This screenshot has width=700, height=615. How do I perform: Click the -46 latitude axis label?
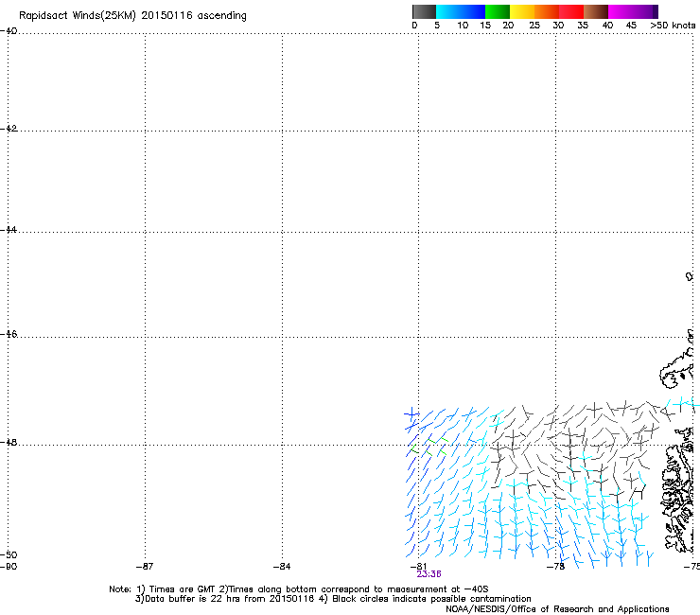tap(9, 334)
